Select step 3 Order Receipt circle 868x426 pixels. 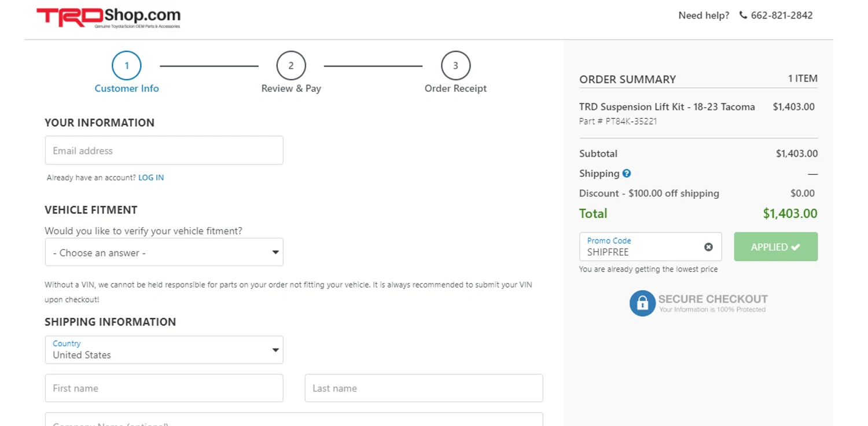[x=455, y=66]
